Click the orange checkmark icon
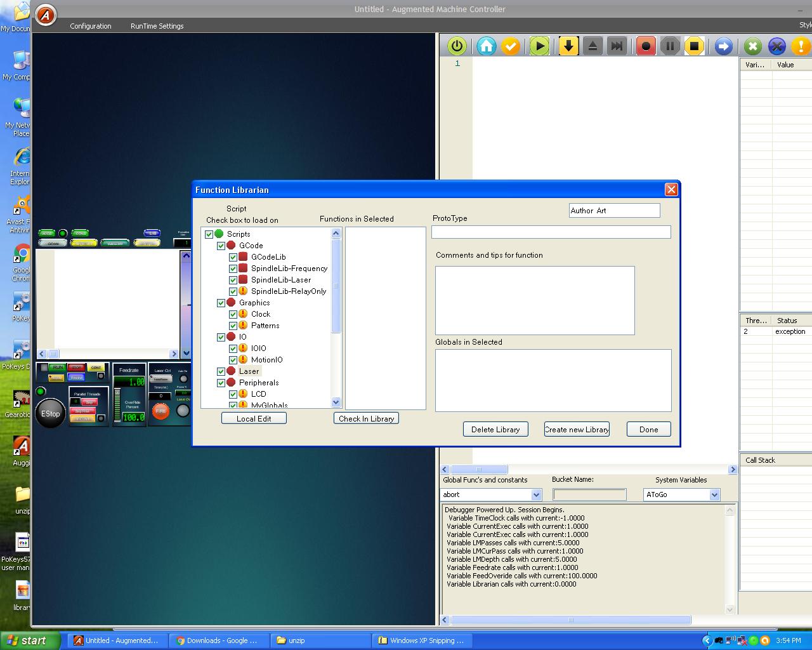 click(x=511, y=46)
